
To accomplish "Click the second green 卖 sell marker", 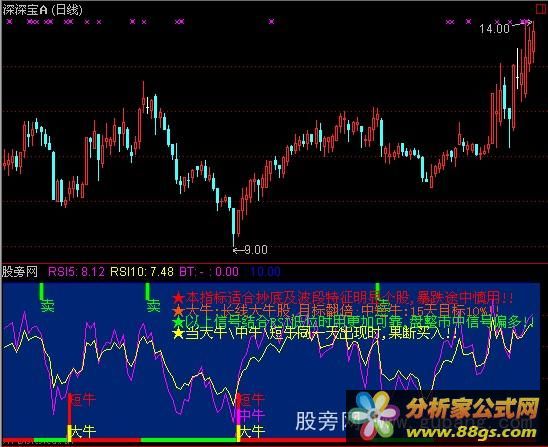I will point(153,307).
